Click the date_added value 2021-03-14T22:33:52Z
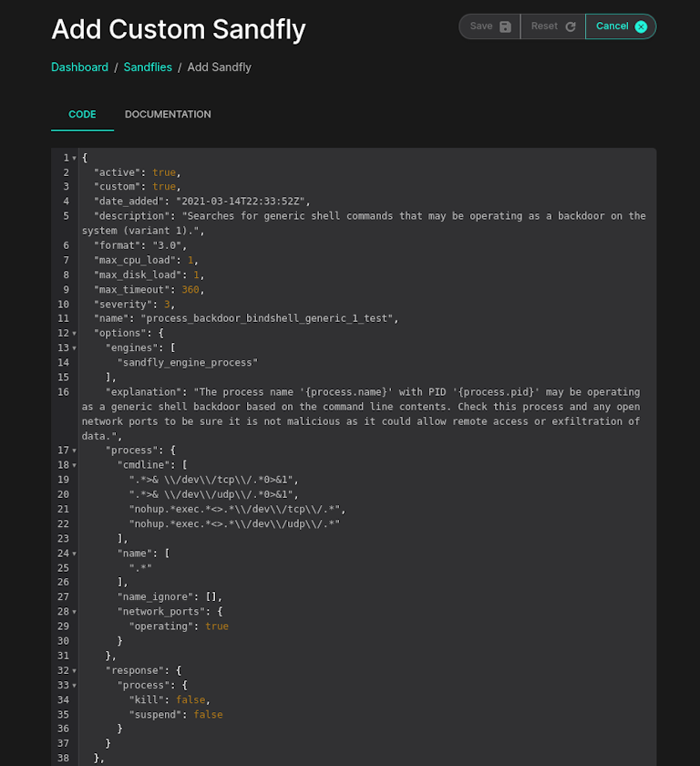 240,202
